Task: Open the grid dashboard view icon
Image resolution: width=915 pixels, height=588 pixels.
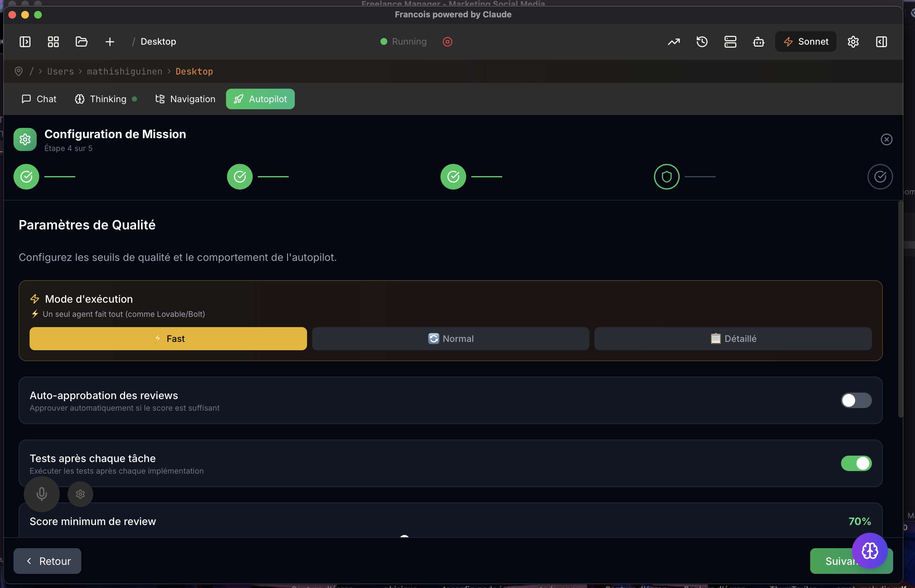Action: [53, 42]
